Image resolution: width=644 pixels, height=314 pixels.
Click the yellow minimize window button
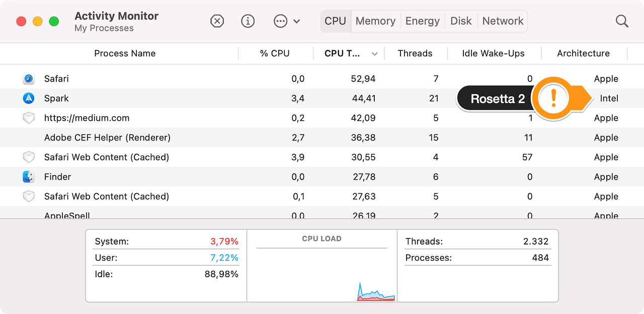(37, 22)
